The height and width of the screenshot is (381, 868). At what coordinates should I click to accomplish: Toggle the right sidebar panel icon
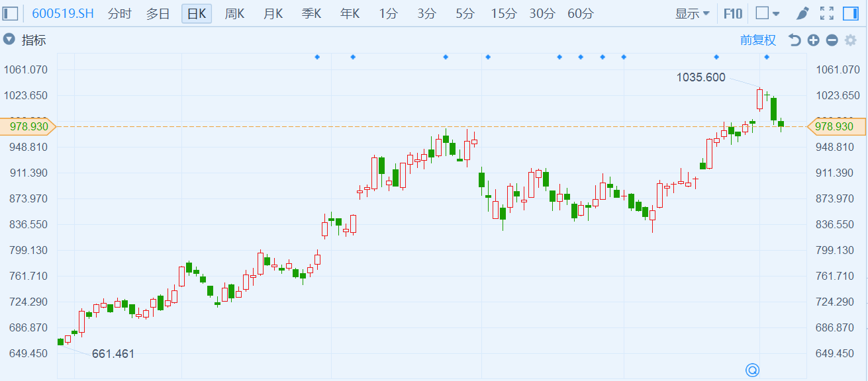coord(851,13)
